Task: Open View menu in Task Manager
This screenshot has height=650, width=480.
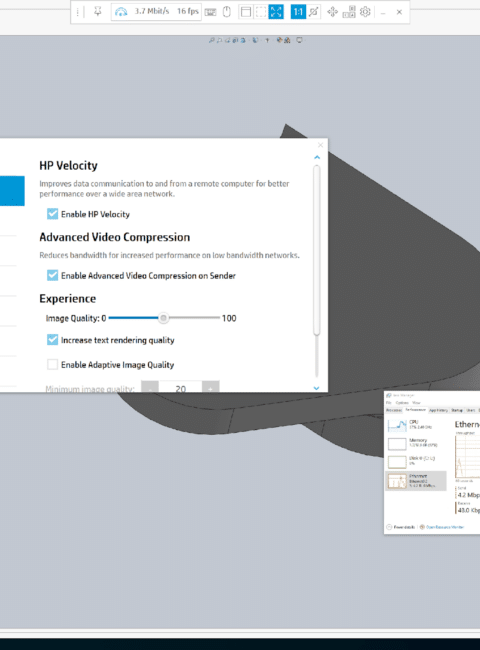Action: 416,403
